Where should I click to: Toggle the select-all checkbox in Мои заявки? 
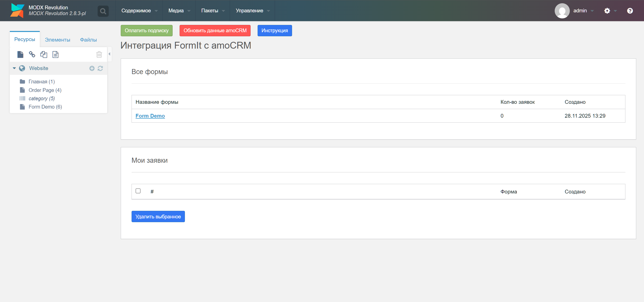click(138, 191)
